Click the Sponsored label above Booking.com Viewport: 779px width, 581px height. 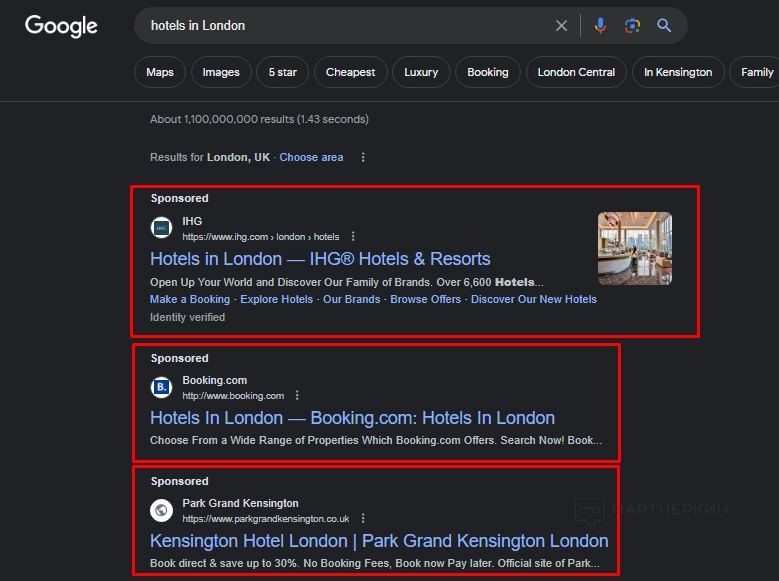[179, 358]
